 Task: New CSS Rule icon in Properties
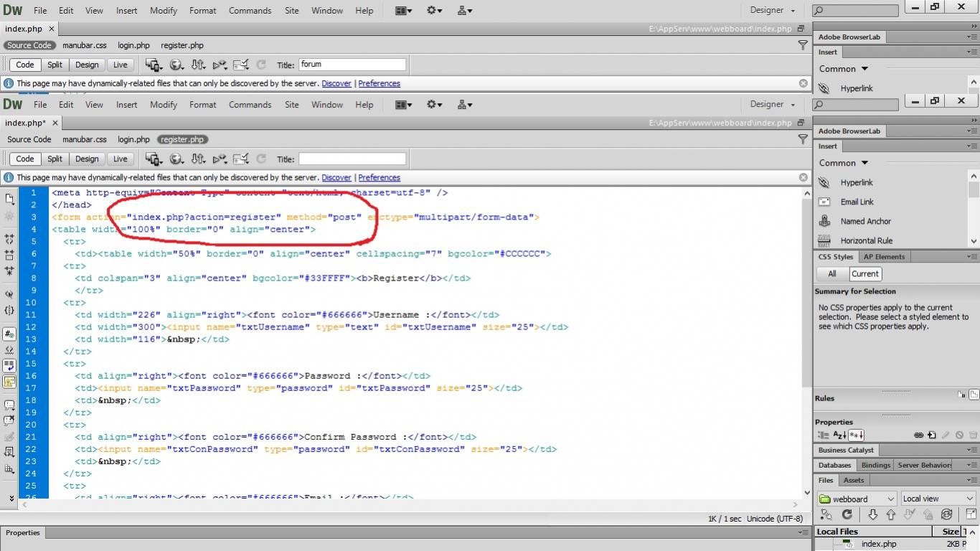[932, 435]
